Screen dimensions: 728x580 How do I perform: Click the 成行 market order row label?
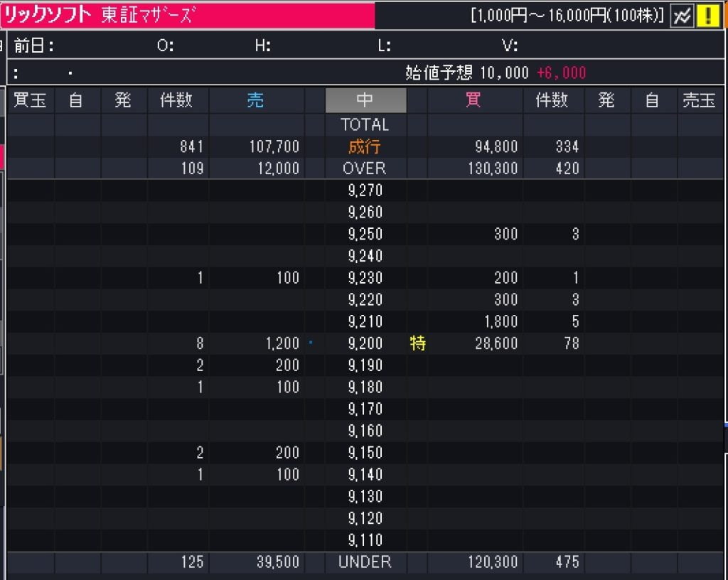click(365, 147)
